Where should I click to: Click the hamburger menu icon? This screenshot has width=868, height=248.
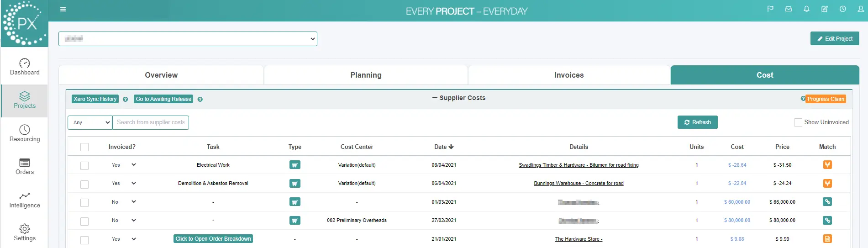pos(63,9)
